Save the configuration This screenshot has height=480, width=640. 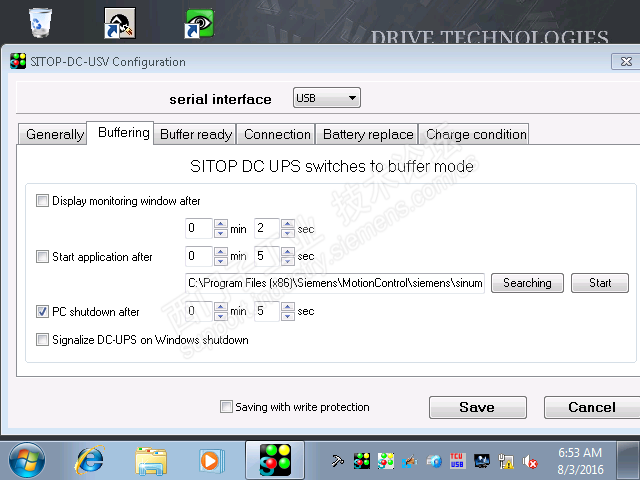pyautogui.click(x=478, y=407)
